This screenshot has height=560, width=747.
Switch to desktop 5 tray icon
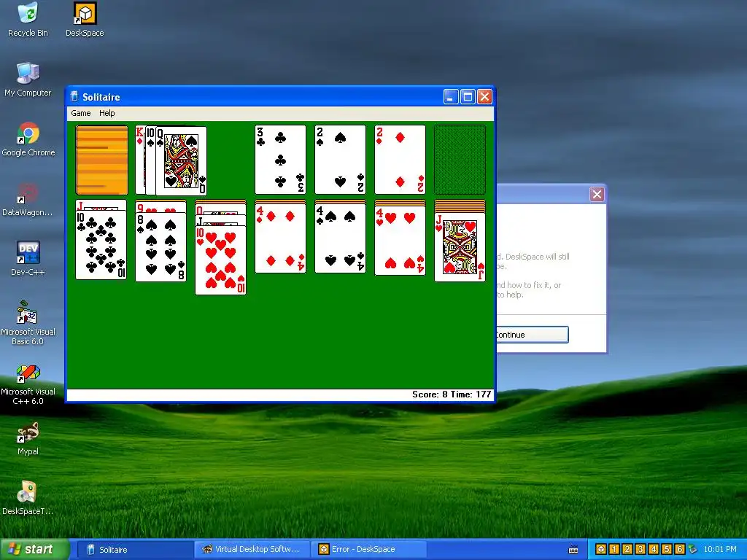[667, 549]
